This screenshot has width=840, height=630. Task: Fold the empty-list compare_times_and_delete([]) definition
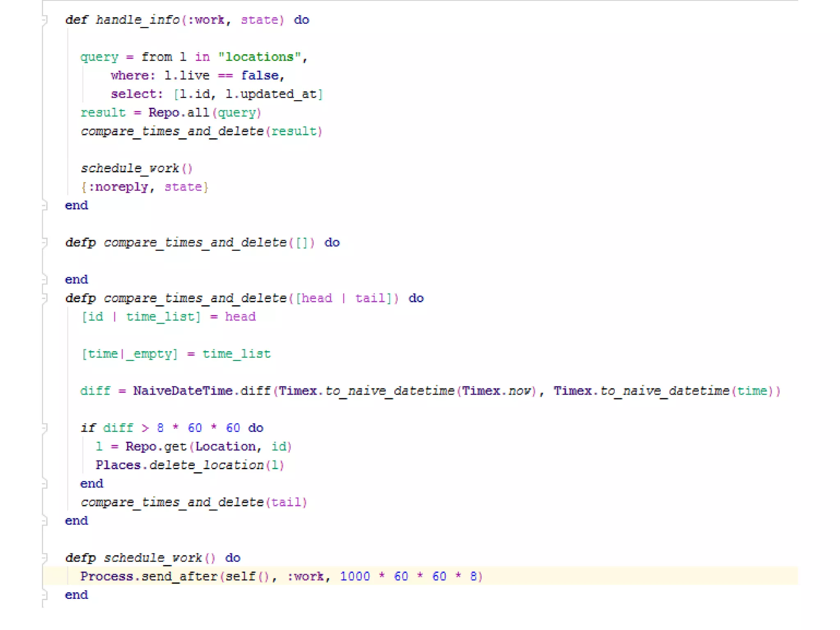click(45, 242)
